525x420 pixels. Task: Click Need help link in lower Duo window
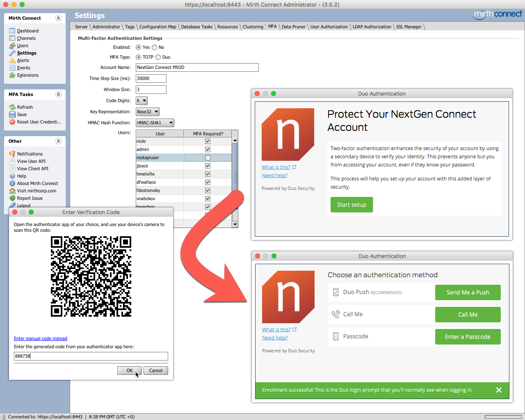point(275,338)
